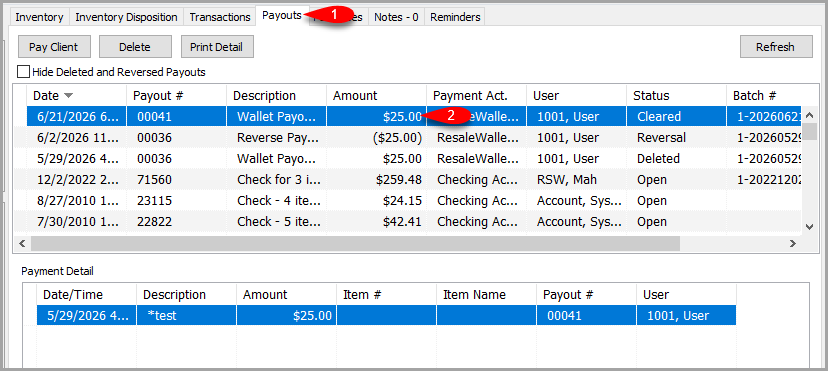Click the Payout # column header
Screen dimensions: 828x371
[x=176, y=96]
